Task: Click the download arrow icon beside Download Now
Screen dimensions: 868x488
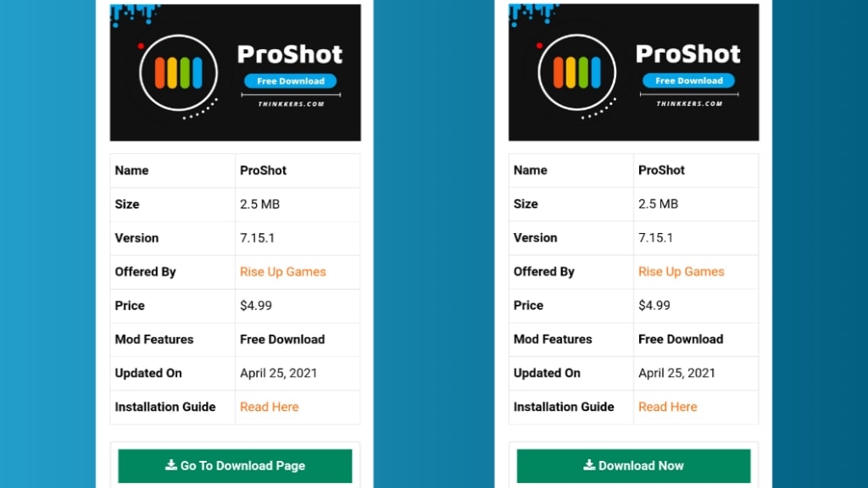Action: [x=590, y=465]
